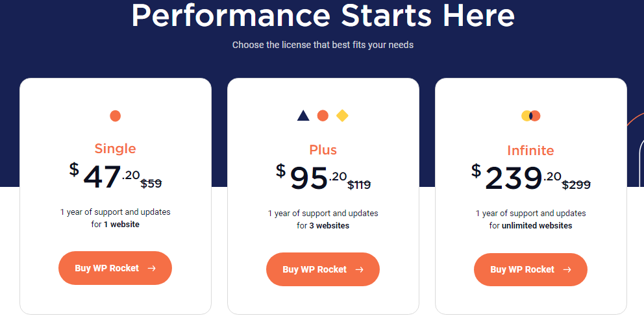The image size is (644, 331).
Task: Click the strikethrough $299 price
Action: click(x=576, y=185)
